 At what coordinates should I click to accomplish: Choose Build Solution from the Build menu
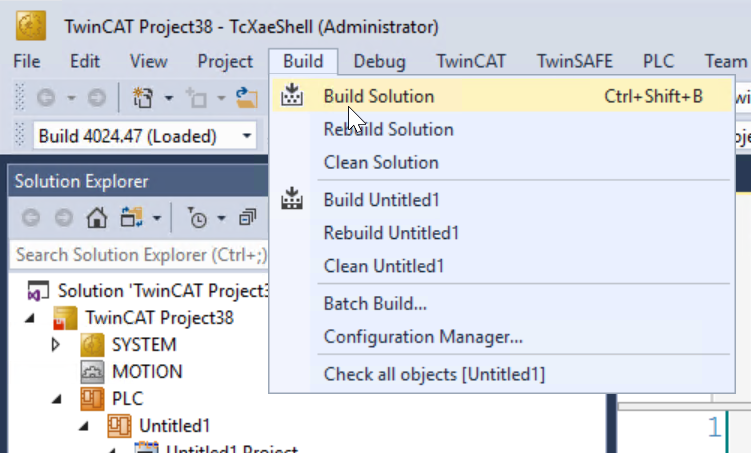[378, 96]
